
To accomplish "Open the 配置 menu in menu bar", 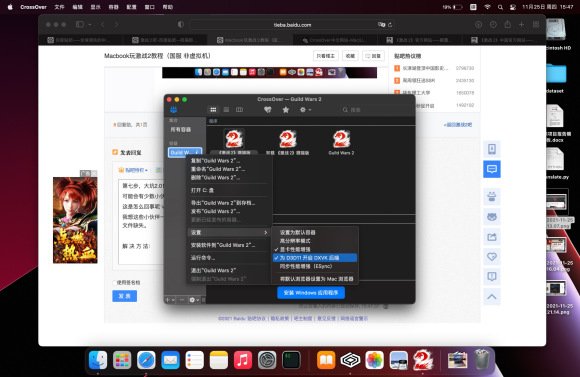I will [x=131, y=7].
